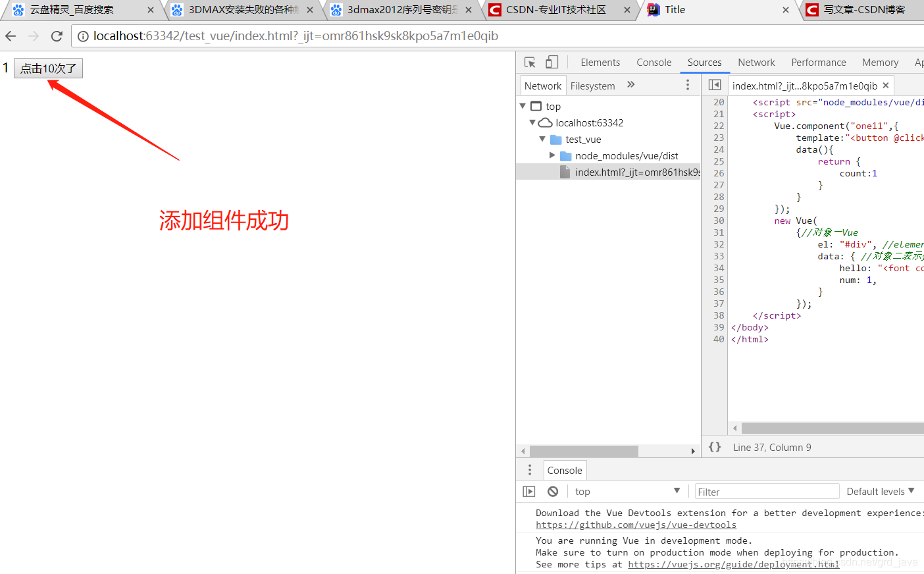Click the node_modules/vue/dist folder label
This screenshot has width=924, height=574.
click(x=627, y=156)
